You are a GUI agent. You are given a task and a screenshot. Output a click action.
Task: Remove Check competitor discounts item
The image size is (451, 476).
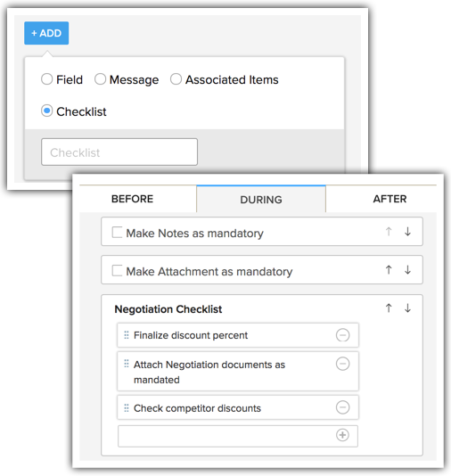[x=342, y=407]
